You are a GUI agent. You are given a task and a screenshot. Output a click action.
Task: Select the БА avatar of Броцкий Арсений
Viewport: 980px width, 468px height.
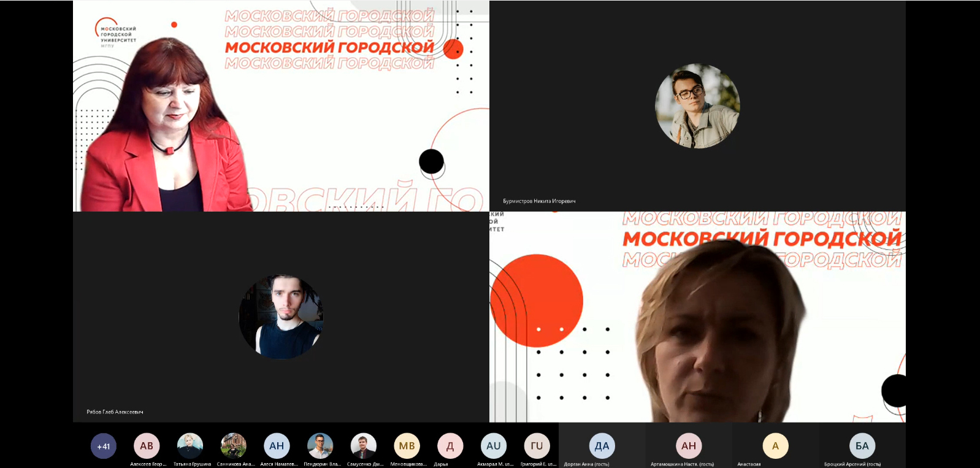(x=862, y=446)
